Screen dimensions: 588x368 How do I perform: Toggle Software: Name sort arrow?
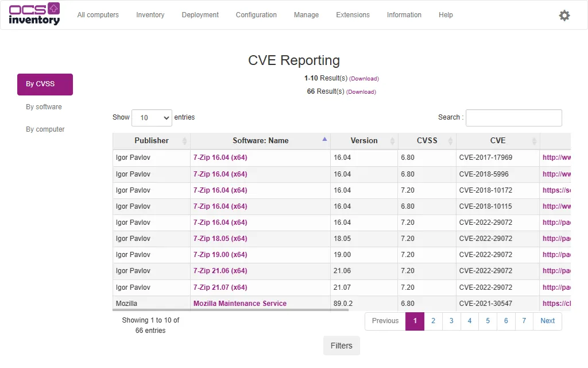[325, 139]
